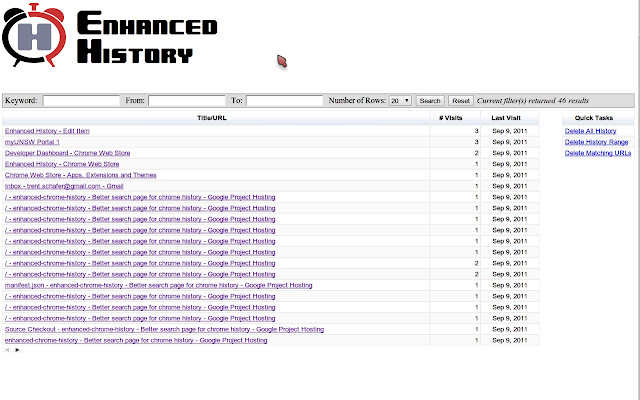
Task: Focus the To date input field
Action: (284, 100)
